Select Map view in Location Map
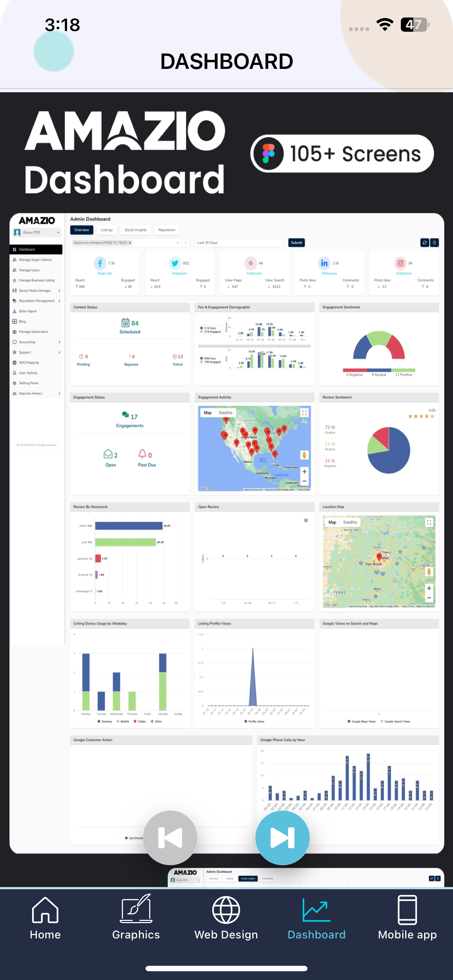This screenshot has width=453, height=980. [x=332, y=522]
